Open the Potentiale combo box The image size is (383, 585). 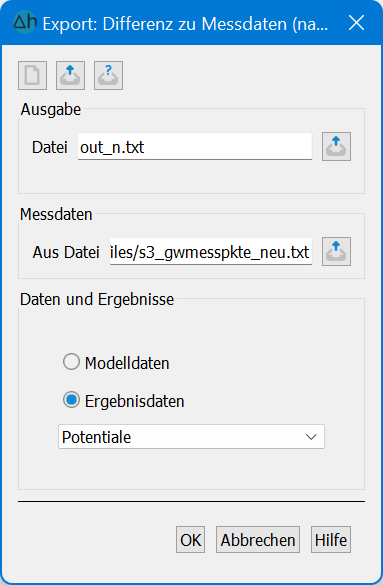tap(191, 437)
